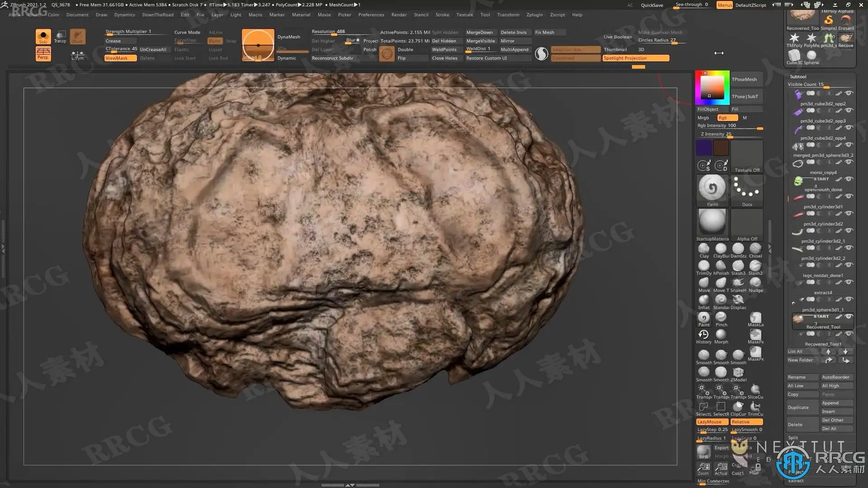The height and width of the screenshot is (488, 868).
Task: Open the Texture Off selector
Action: [x=747, y=156]
